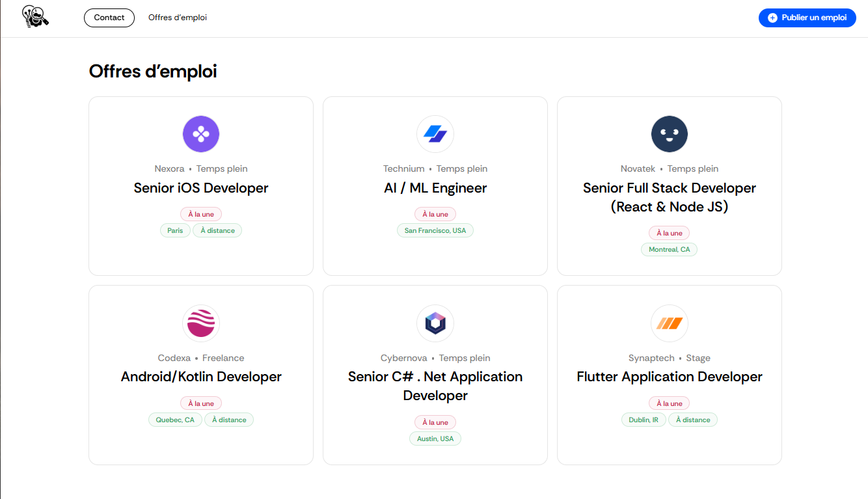Image resolution: width=868 pixels, height=499 pixels.
Task: Click the San Francisco, USA tag
Action: click(435, 230)
